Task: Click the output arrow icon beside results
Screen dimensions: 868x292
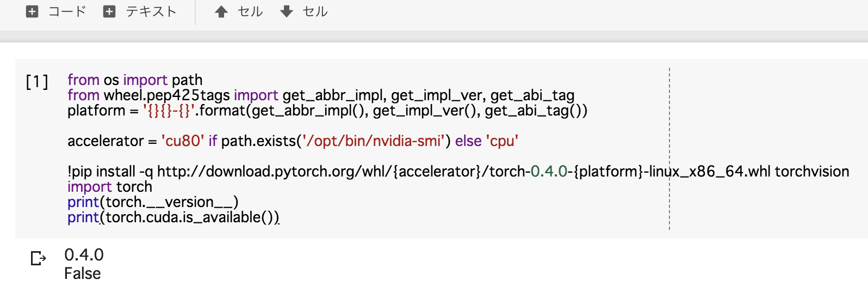Action: tap(38, 258)
